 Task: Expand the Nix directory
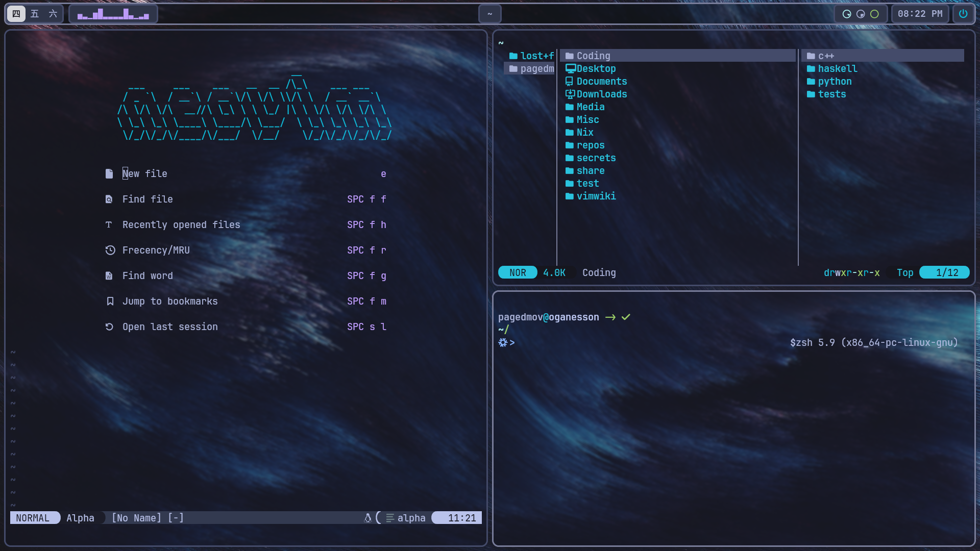(584, 132)
